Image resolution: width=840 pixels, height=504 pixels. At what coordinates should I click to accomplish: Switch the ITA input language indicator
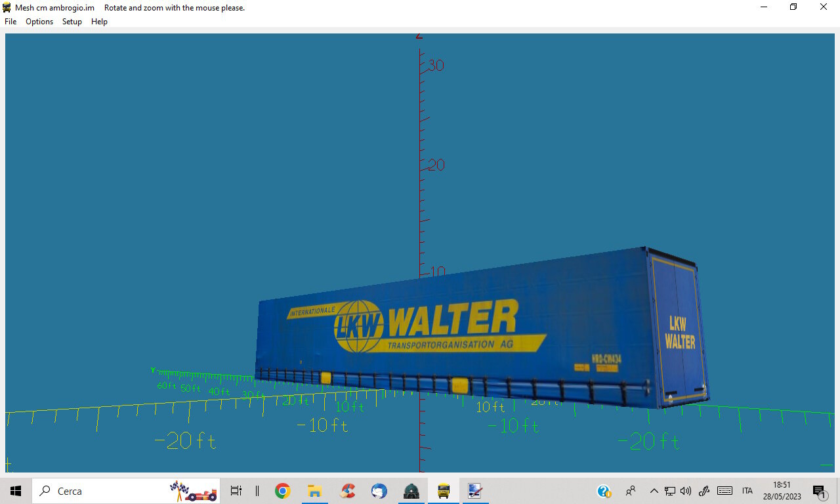747,491
